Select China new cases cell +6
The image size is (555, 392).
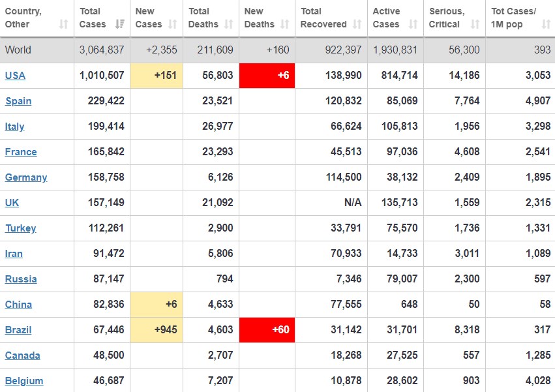pyautogui.click(x=157, y=304)
